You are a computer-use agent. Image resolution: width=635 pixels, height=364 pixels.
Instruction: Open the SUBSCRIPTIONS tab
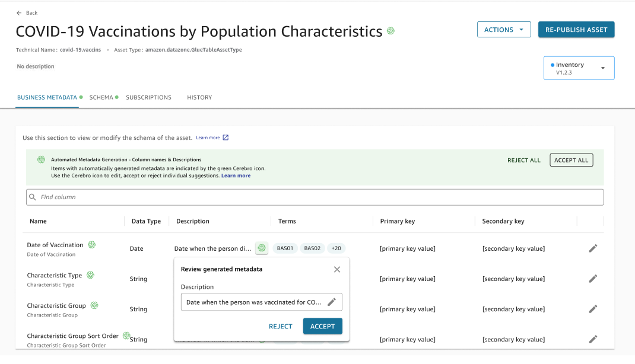coord(148,97)
